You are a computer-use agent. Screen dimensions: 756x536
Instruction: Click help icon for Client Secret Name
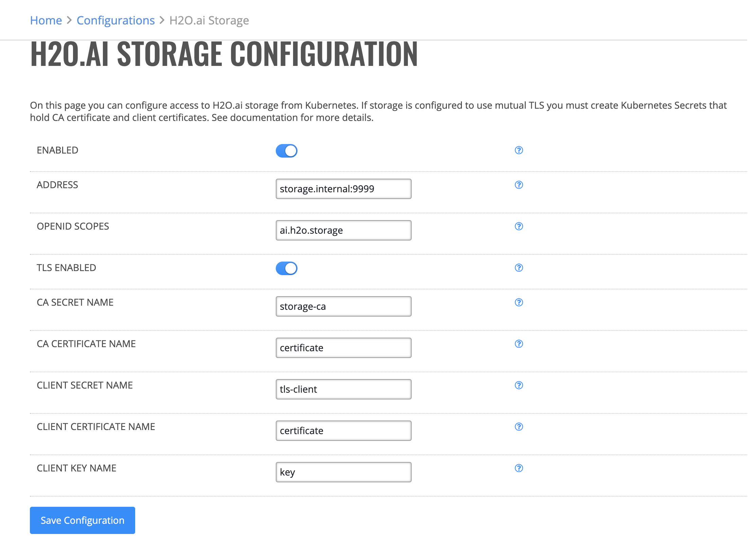pos(519,385)
